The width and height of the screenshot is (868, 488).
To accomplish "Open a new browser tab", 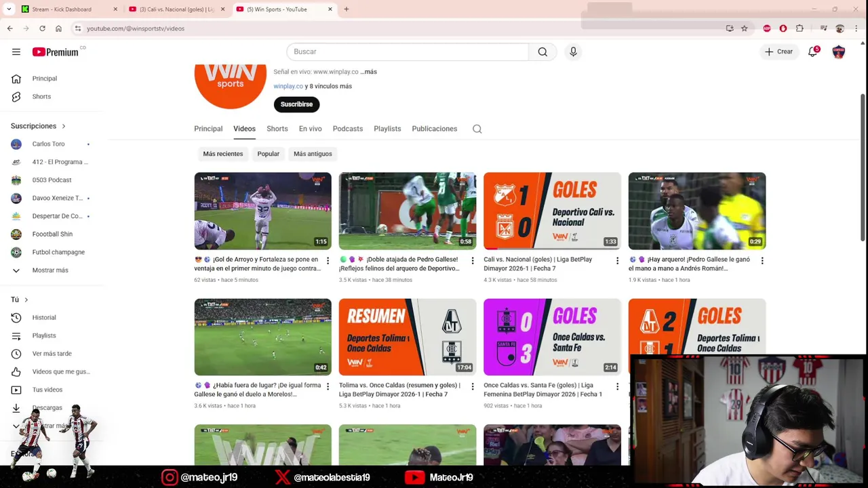I will (x=346, y=9).
